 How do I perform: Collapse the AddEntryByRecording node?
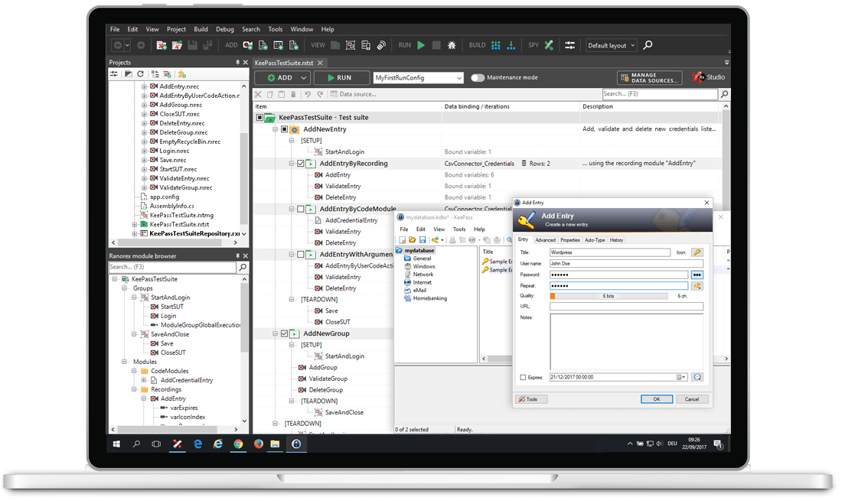click(x=292, y=164)
